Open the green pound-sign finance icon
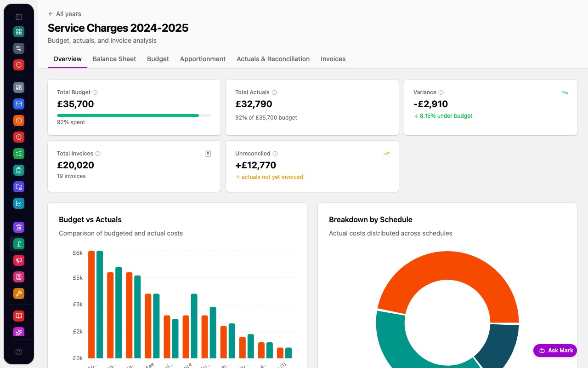The image size is (588, 368). (x=19, y=244)
